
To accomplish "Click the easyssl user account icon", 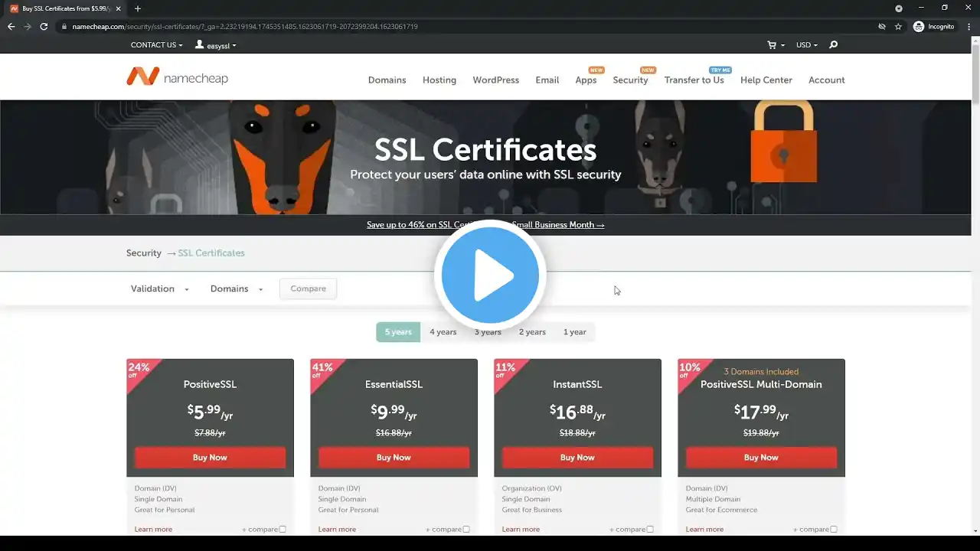I will point(200,45).
